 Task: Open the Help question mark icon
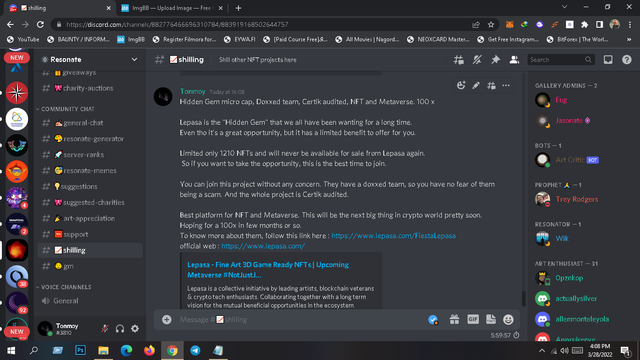627,60
